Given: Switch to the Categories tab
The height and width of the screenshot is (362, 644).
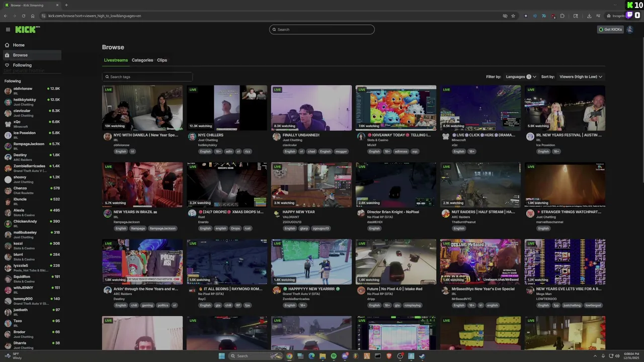Looking at the screenshot, I should coord(142,60).
